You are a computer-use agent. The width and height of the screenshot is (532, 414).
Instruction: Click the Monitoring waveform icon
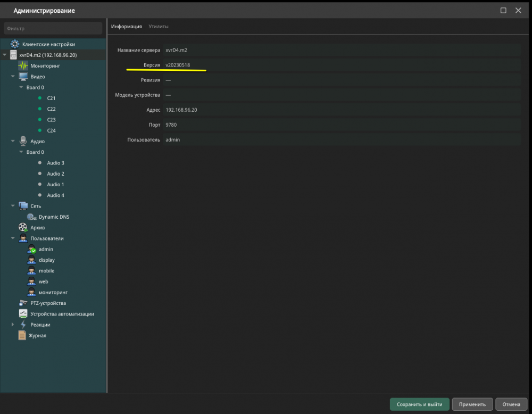coord(23,66)
